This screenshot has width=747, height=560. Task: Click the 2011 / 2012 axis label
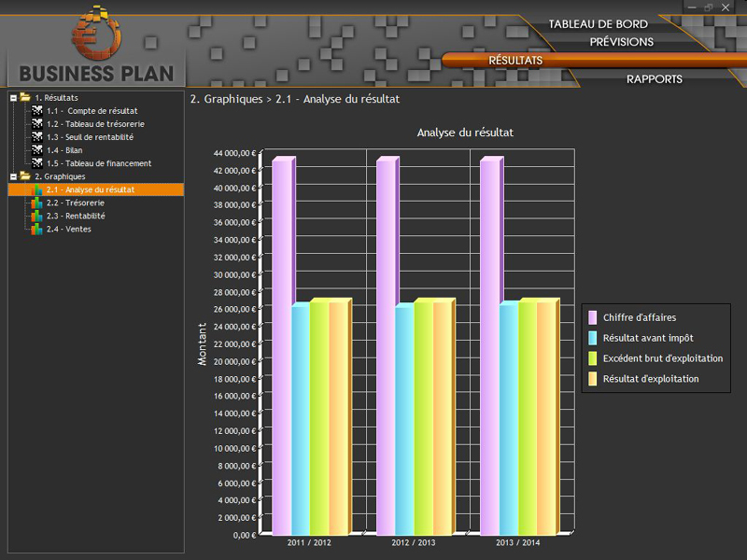pyautogui.click(x=309, y=542)
